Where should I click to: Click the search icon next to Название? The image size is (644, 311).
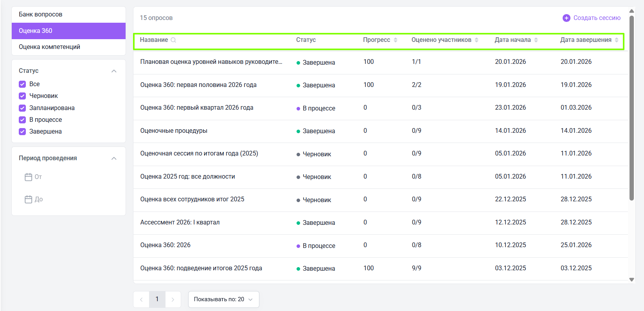click(x=173, y=40)
